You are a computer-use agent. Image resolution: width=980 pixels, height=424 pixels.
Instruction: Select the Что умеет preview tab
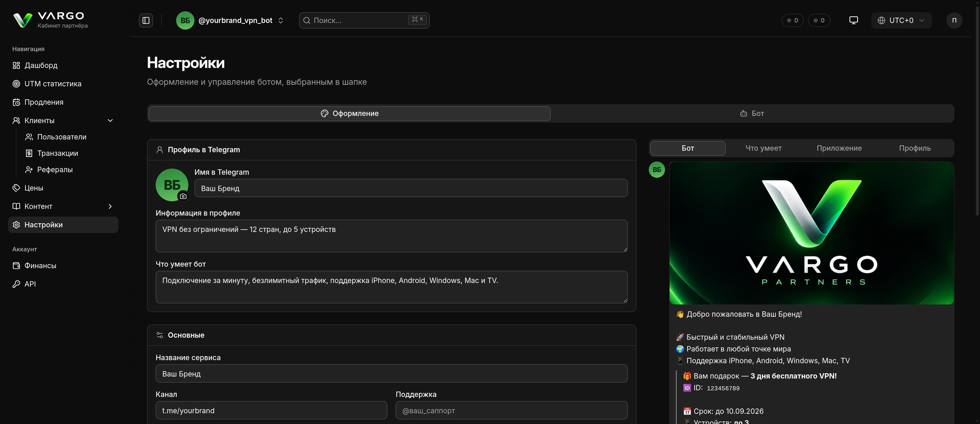(763, 148)
